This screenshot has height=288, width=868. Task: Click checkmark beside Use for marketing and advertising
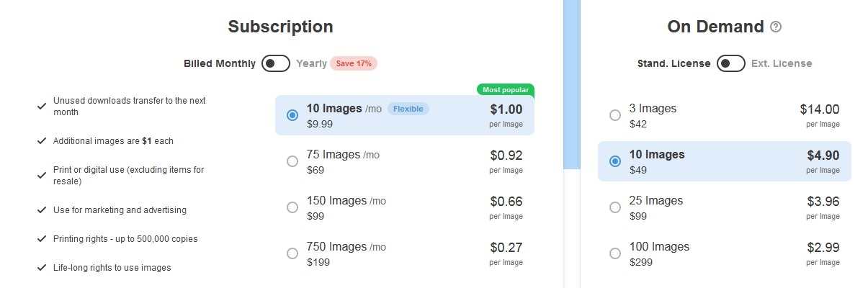42,210
